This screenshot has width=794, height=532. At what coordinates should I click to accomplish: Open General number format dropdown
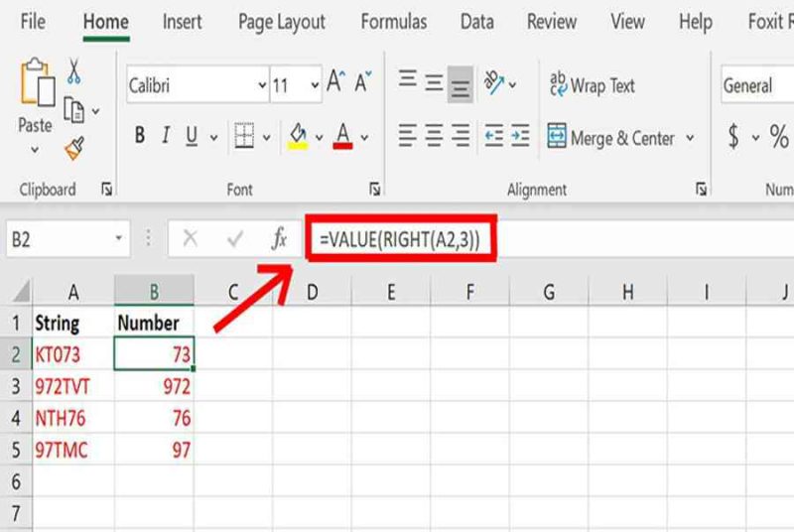point(757,84)
